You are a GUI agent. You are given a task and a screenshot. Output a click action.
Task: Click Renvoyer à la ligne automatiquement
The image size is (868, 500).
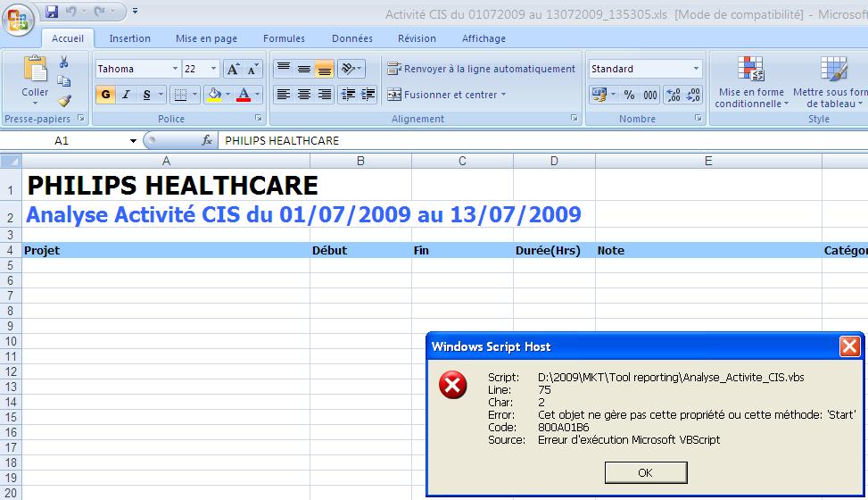pos(481,69)
